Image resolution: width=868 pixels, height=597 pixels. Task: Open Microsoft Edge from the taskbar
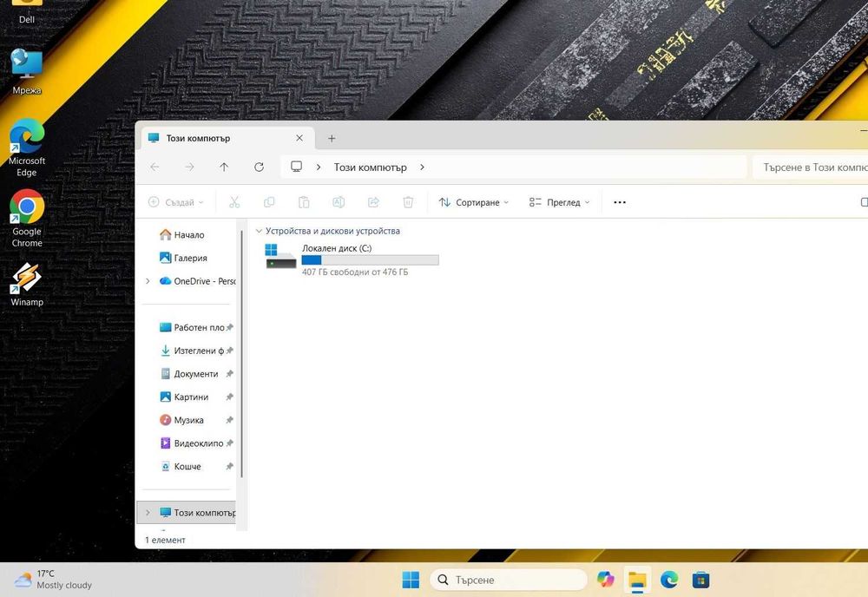pos(669,580)
